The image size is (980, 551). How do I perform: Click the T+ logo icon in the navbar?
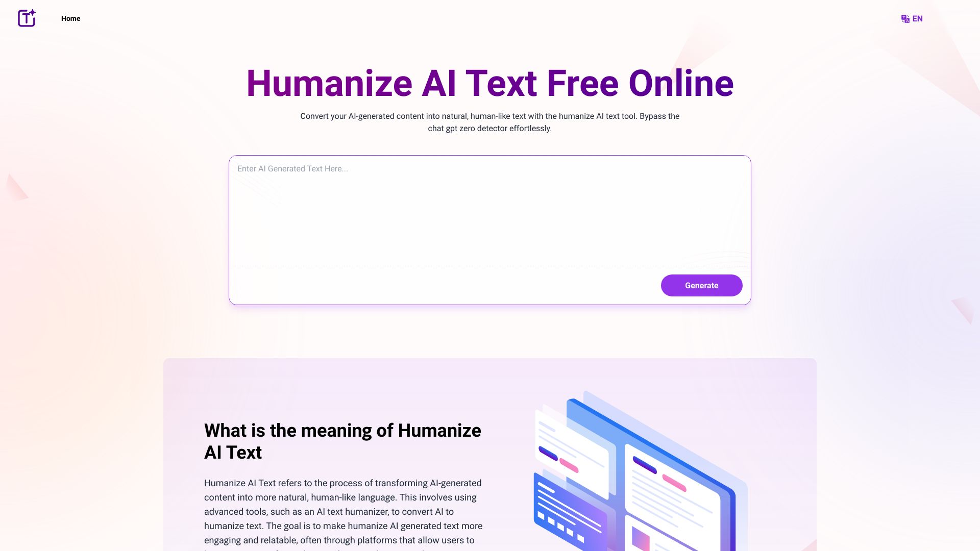pos(26,17)
